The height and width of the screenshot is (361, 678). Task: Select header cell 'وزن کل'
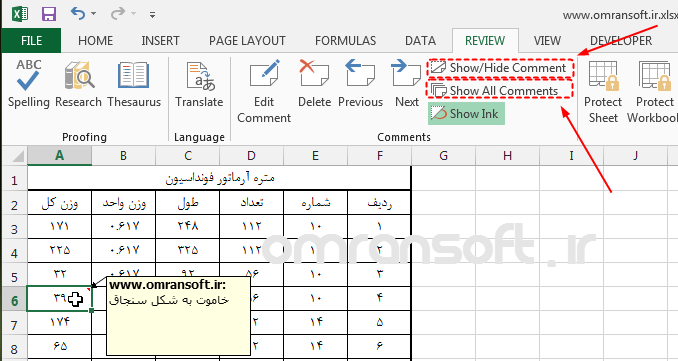[x=60, y=202]
